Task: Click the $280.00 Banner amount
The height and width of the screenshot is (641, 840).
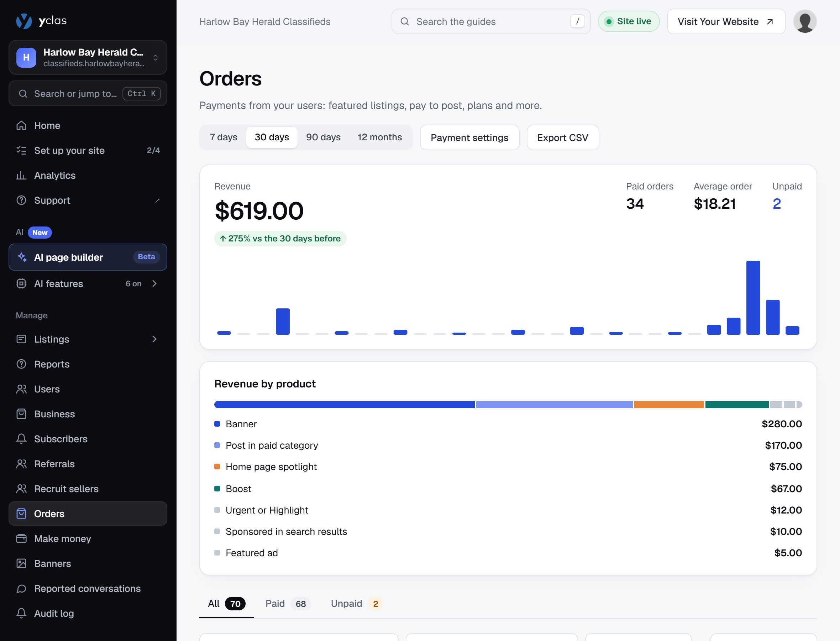Action: pos(782,424)
